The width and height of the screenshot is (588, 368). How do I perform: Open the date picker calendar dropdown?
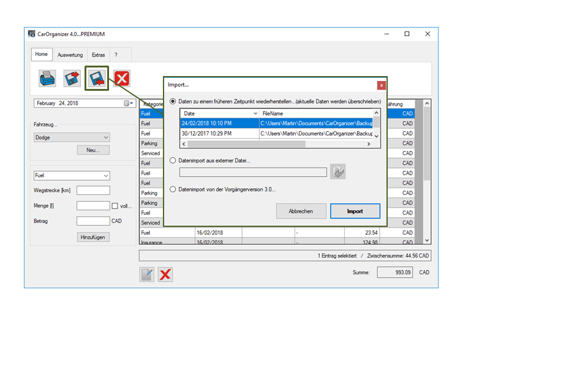[129, 104]
